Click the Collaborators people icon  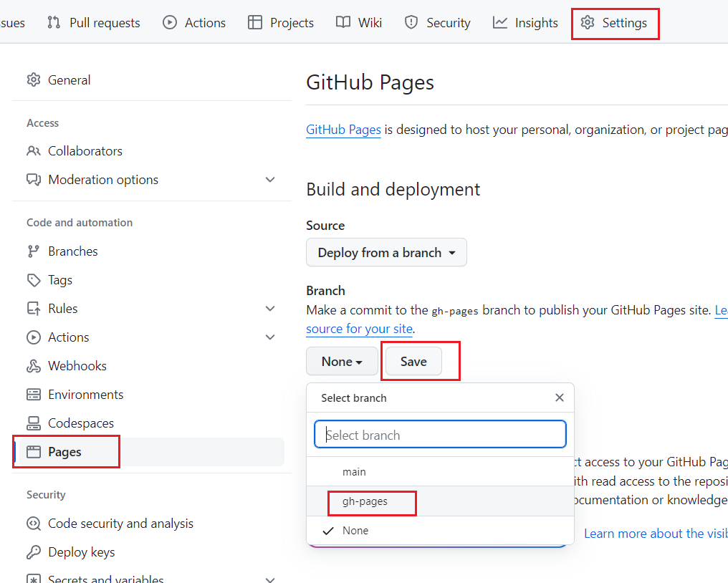point(34,151)
